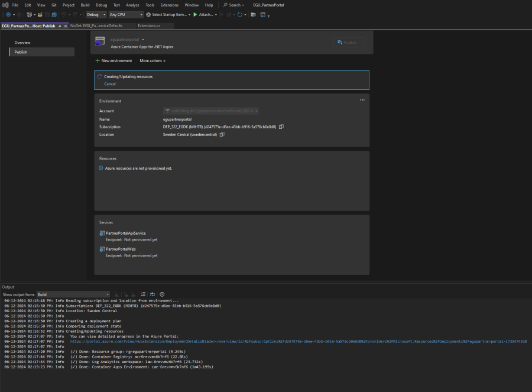The width and height of the screenshot is (532, 392).
Task: Click the PartnerPortalWeb service icon
Action: (102, 249)
